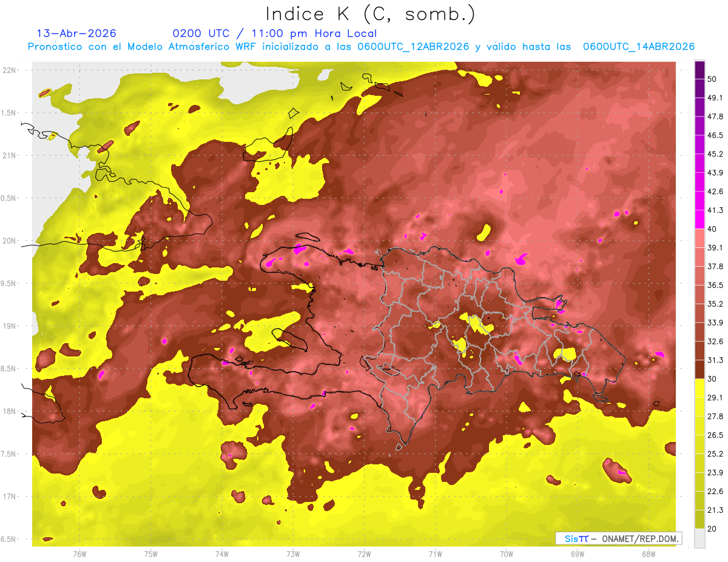This screenshot has height=562, width=728.
Task: Click the yellow 29.1 colorbar swatch
Action: click(x=699, y=388)
